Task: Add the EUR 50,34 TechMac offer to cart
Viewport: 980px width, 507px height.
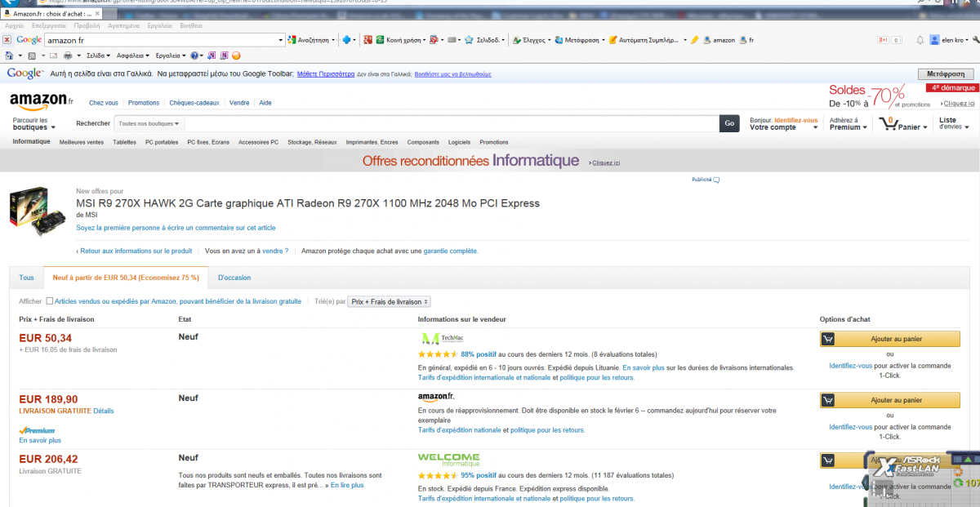Action: click(890, 339)
